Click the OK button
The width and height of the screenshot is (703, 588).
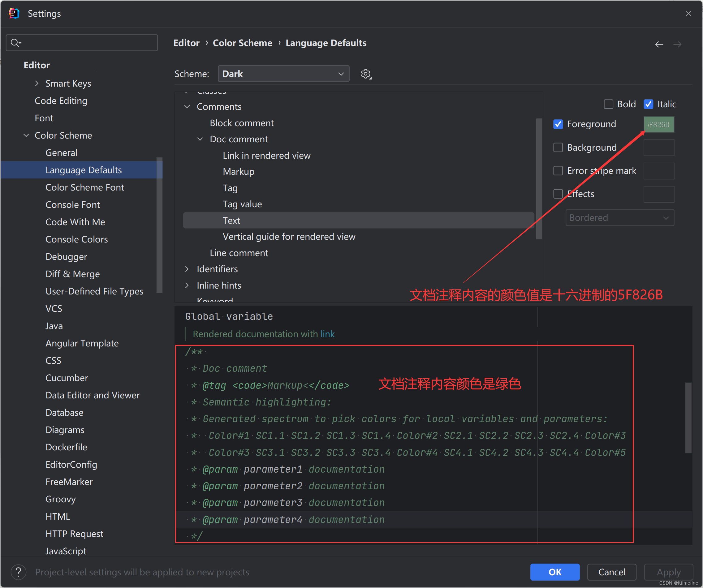pyautogui.click(x=555, y=572)
